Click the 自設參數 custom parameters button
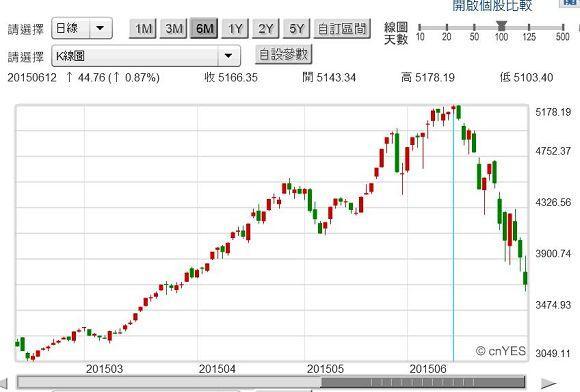580x392 pixels. [283, 54]
